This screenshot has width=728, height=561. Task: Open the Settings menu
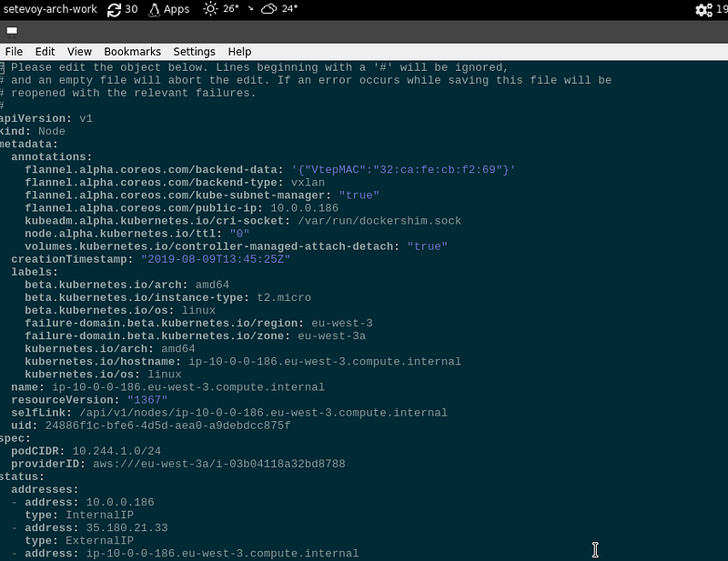pyautogui.click(x=194, y=52)
